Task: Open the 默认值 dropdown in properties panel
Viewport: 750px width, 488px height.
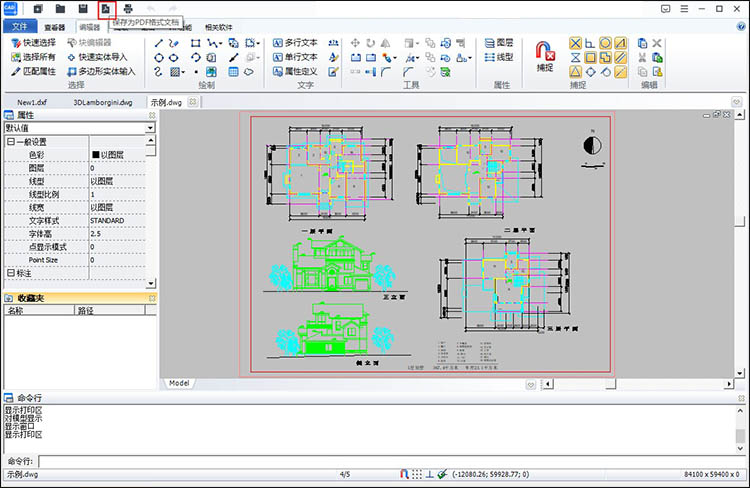Action: (150, 128)
